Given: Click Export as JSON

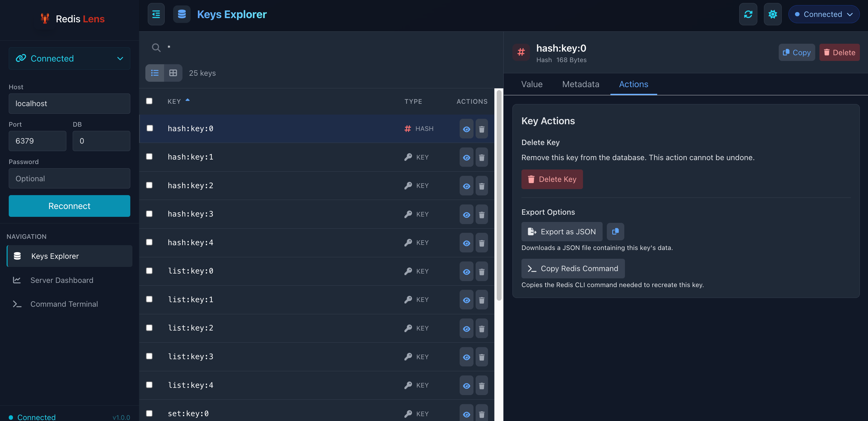Looking at the screenshot, I should point(562,231).
